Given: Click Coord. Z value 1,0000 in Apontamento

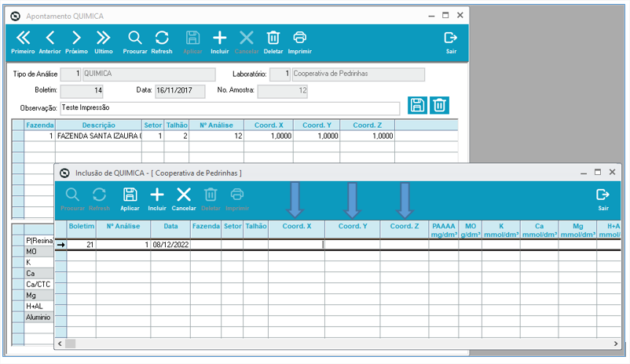Looking at the screenshot, I should [367, 136].
